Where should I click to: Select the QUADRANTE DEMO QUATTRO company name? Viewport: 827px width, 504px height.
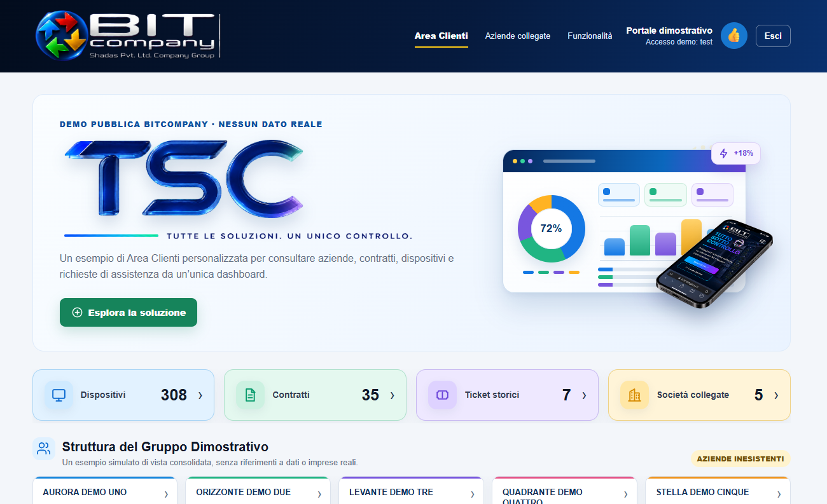[x=542, y=496]
